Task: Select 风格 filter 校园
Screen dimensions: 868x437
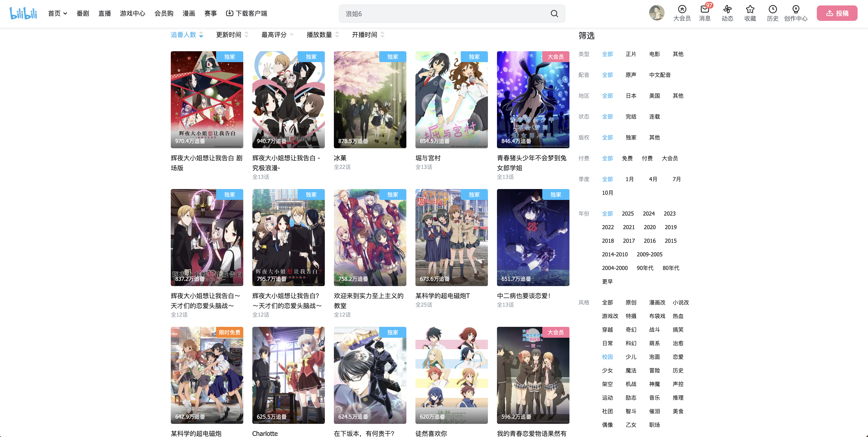Action: [607, 357]
